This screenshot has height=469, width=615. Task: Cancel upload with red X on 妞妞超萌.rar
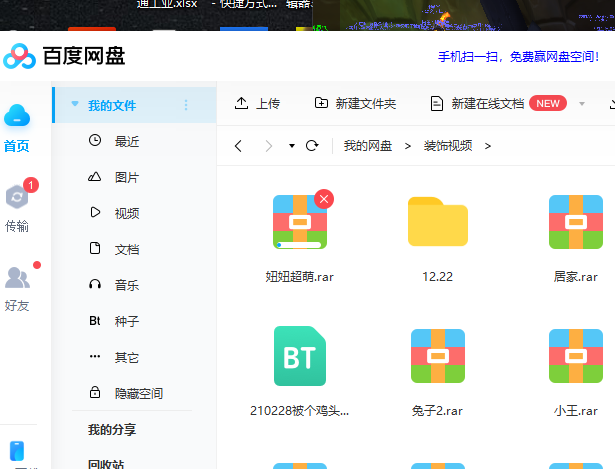pos(323,199)
